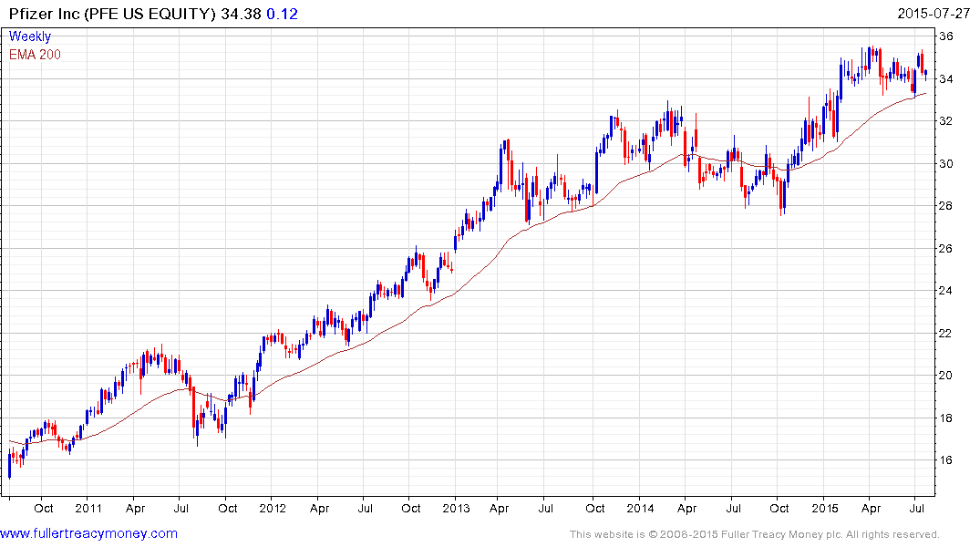The image size is (980, 547).
Task: Click the price change value 0.12
Action: tap(282, 14)
